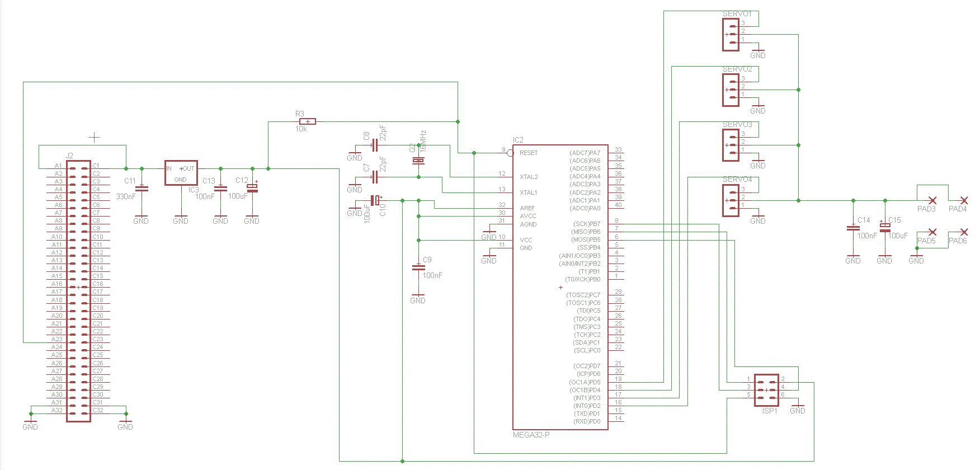980x470 pixels.
Task: Select the C12 polarized capacitor symbol
Action: pyautogui.click(x=252, y=188)
